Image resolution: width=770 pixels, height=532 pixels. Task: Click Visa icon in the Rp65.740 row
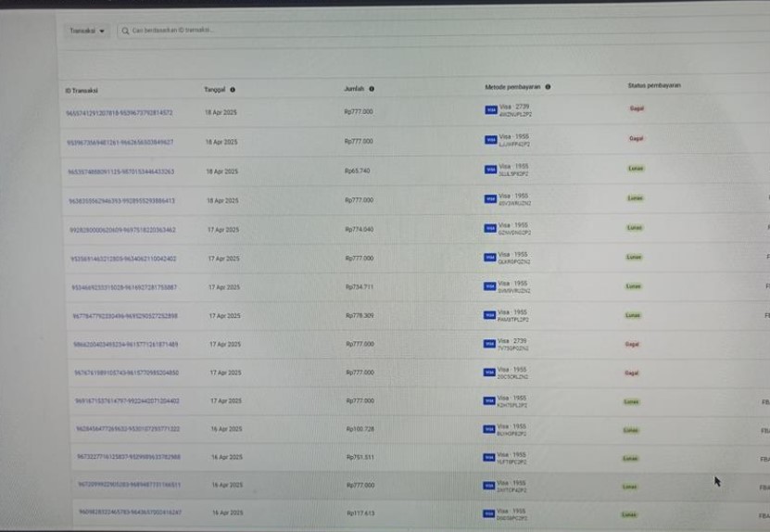pyautogui.click(x=490, y=171)
